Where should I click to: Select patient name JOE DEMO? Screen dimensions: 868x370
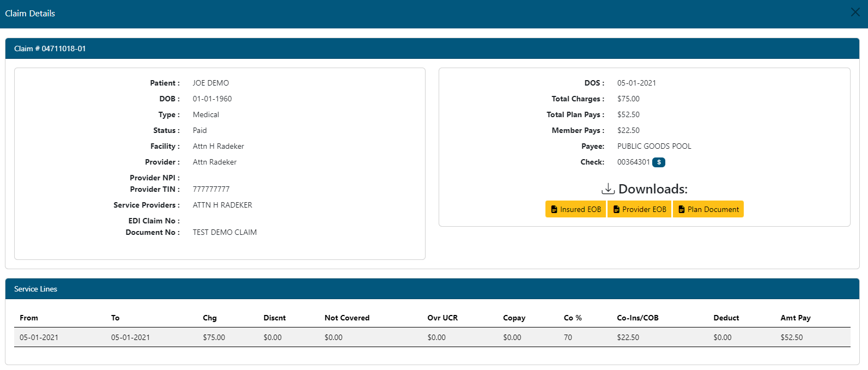(x=211, y=83)
